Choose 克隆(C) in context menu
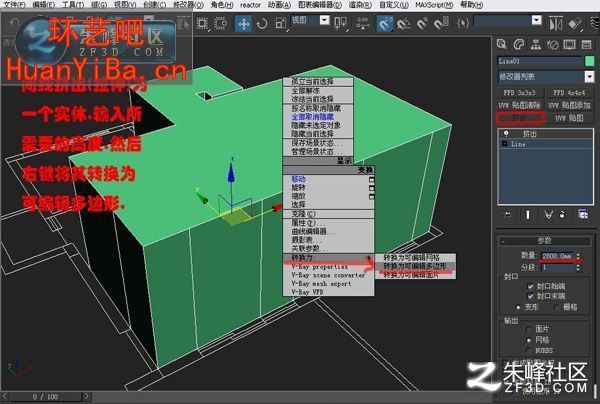 click(328, 214)
